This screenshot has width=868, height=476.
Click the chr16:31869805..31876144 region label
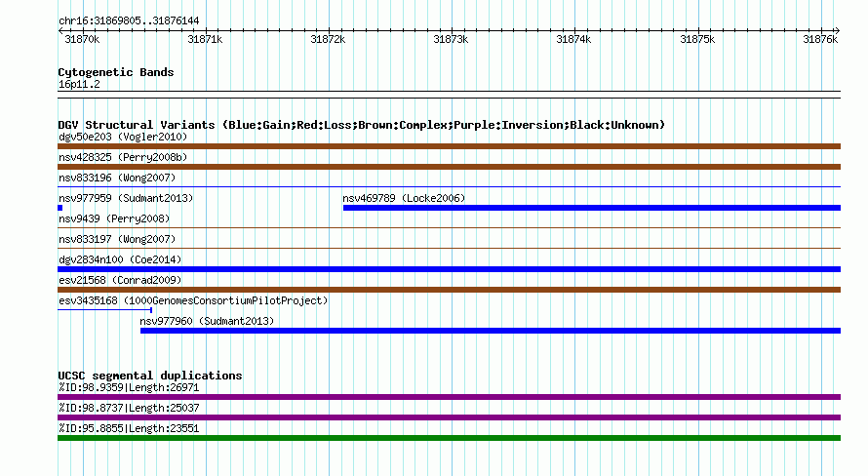[129, 20]
